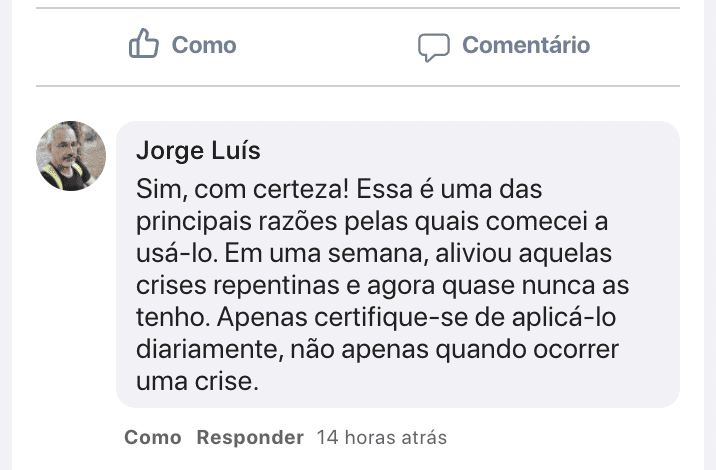The height and width of the screenshot is (470, 716).
Task: Like the comment via the small "Como" link
Action: point(153,437)
